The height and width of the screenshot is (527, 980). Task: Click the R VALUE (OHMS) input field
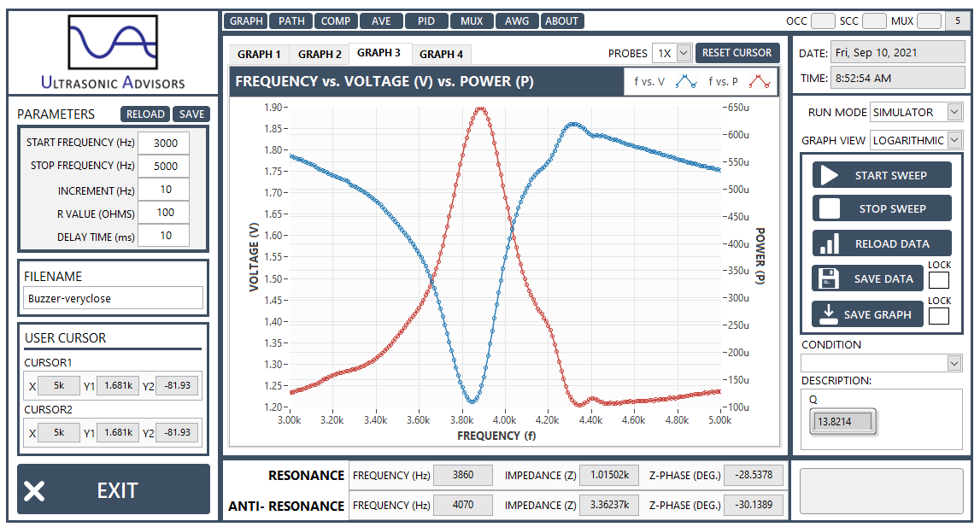(163, 212)
